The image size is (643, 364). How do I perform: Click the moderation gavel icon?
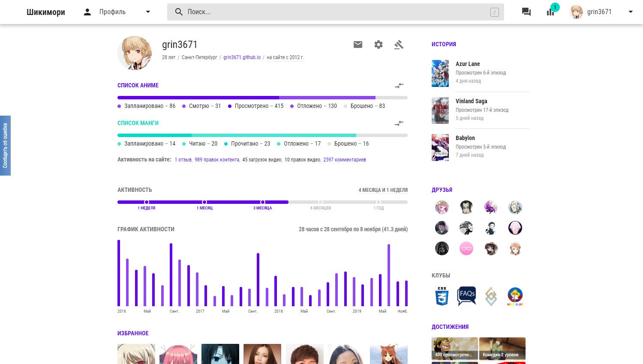(x=399, y=45)
